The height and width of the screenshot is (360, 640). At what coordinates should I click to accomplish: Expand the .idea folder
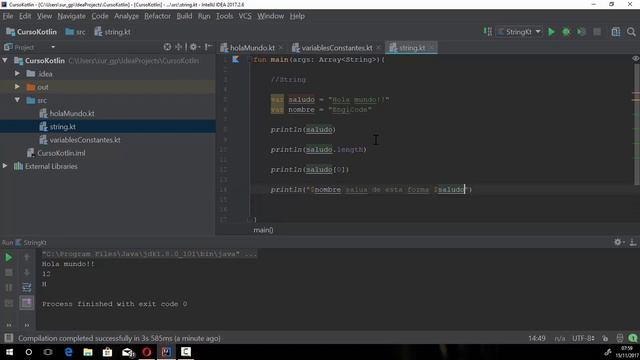coord(17,73)
